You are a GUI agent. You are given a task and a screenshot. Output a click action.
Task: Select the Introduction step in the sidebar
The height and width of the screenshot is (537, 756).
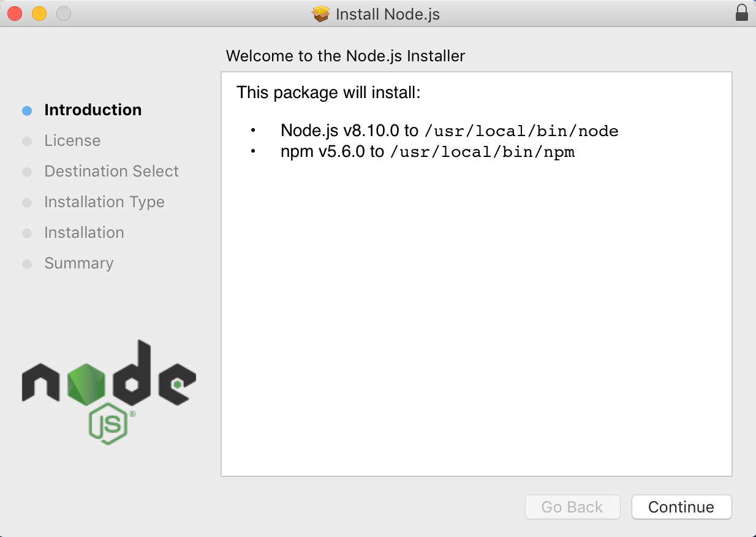[93, 110]
